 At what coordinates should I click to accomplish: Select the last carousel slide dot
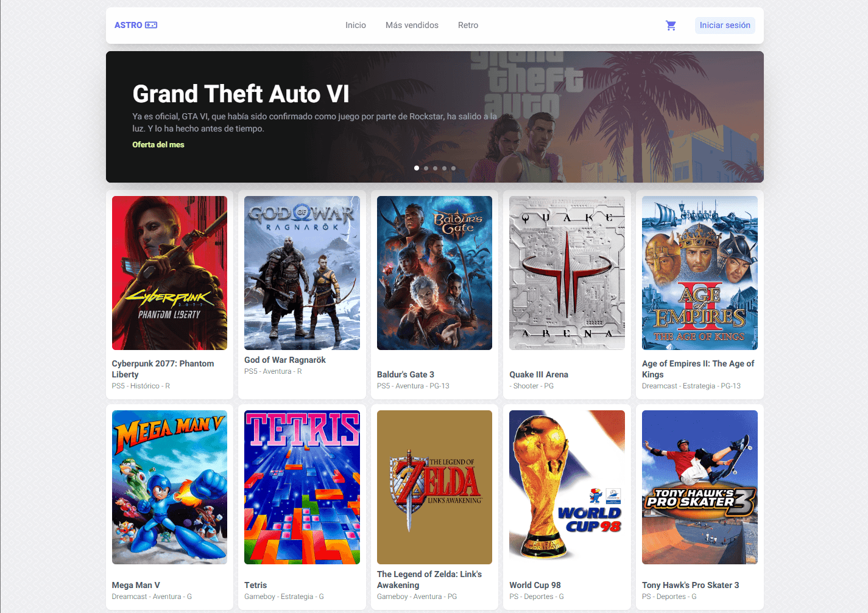pyautogui.click(x=453, y=168)
